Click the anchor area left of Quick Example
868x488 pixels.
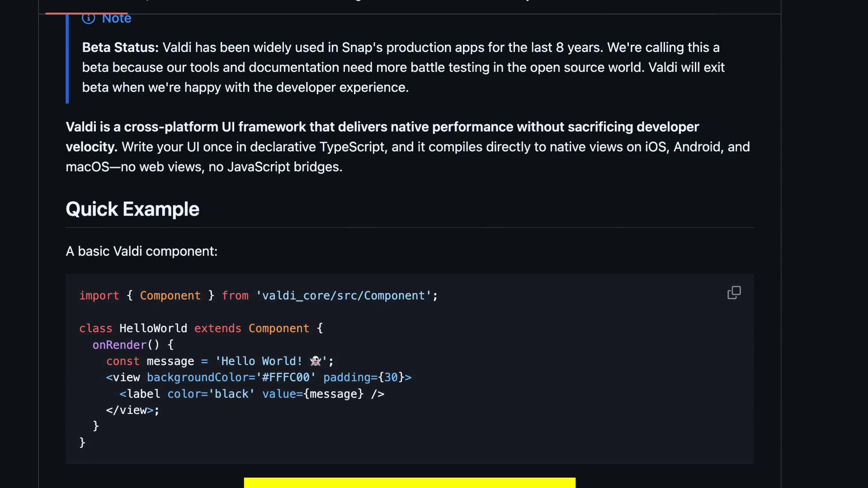[54, 209]
